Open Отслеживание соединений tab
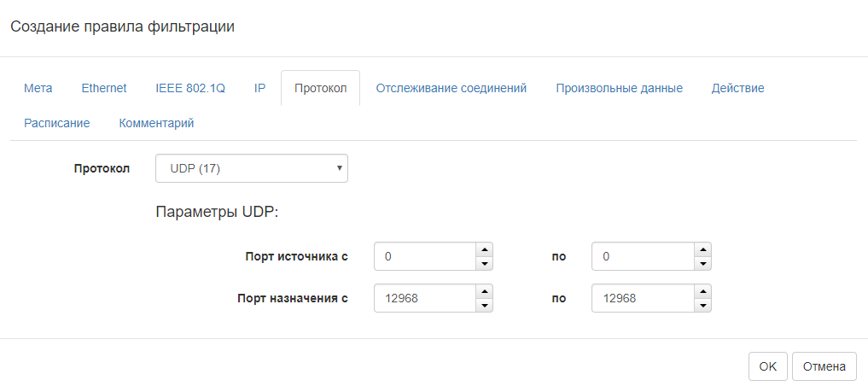The height and width of the screenshot is (392, 868). click(x=451, y=88)
